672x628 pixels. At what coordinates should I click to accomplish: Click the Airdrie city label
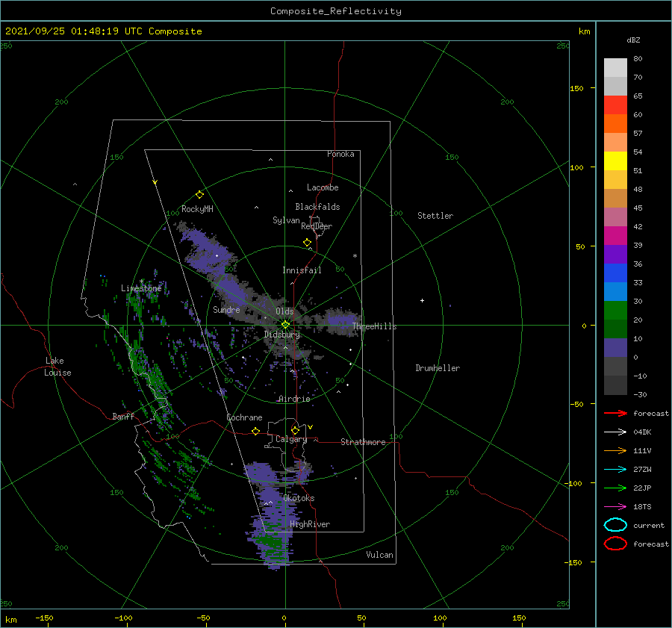point(294,399)
